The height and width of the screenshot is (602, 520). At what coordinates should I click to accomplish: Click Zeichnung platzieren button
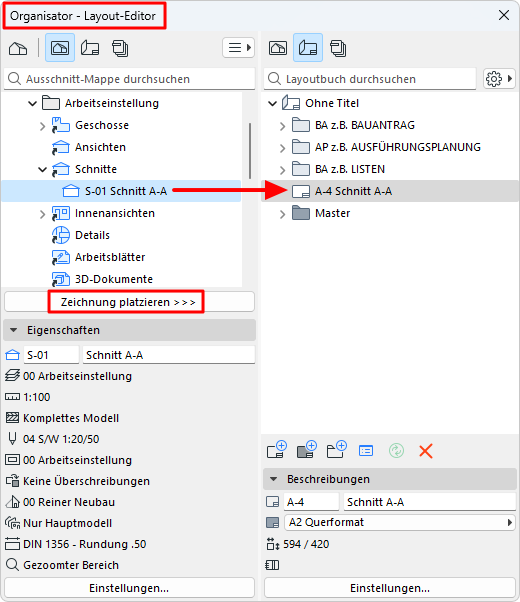click(x=129, y=302)
